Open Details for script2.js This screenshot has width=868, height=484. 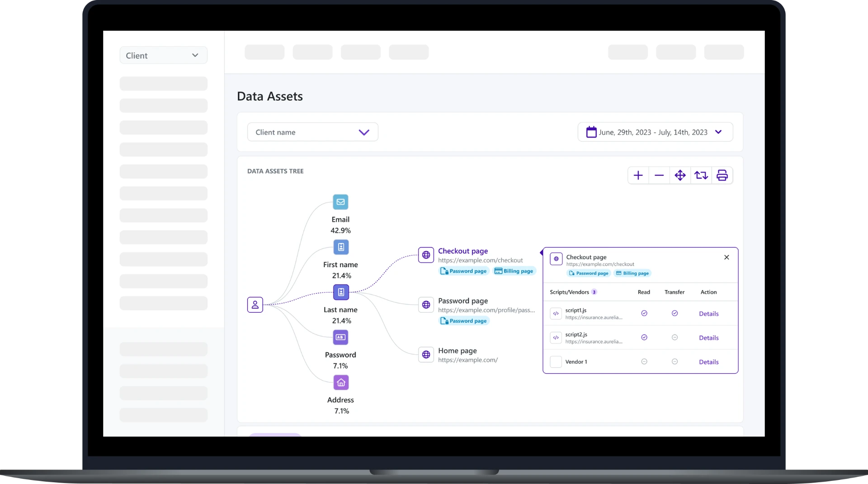pyautogui.click(x=708, y=338)
